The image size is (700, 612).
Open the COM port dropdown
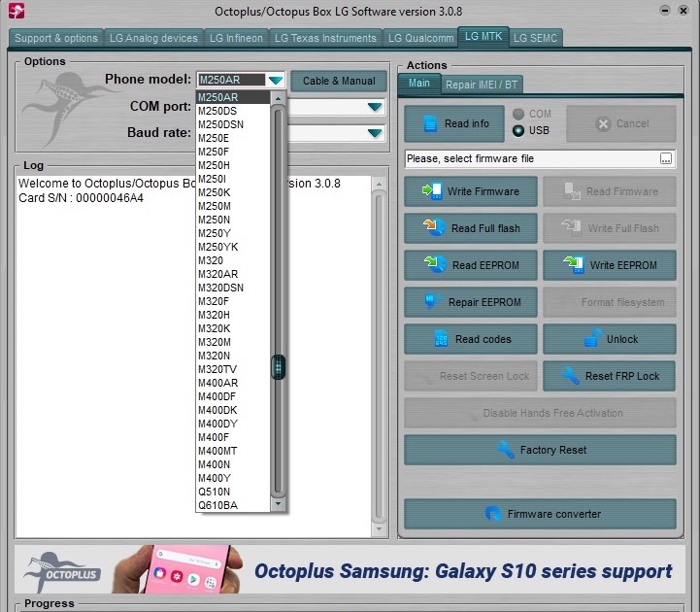[x=375, y=107]
